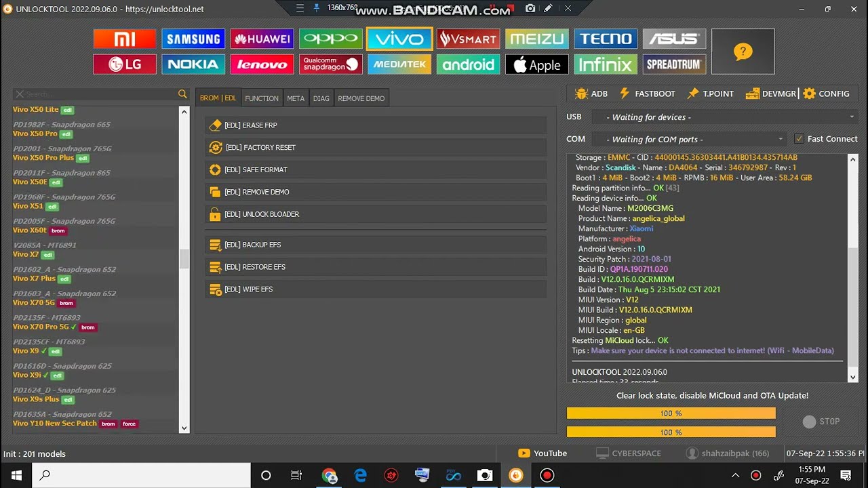Choose the Samsung brand tile
This screenshot has height=488, width=868.
coord(193,39)
